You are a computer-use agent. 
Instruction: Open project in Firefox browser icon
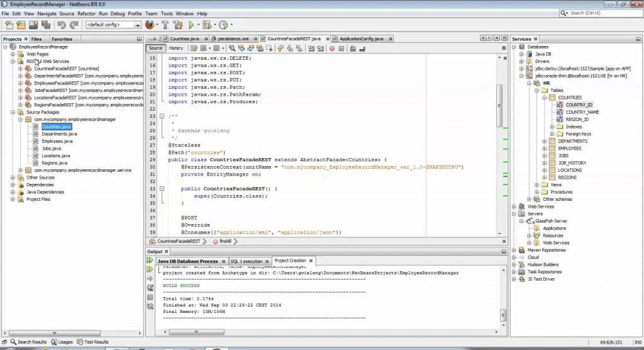click(x=150, y=25)
